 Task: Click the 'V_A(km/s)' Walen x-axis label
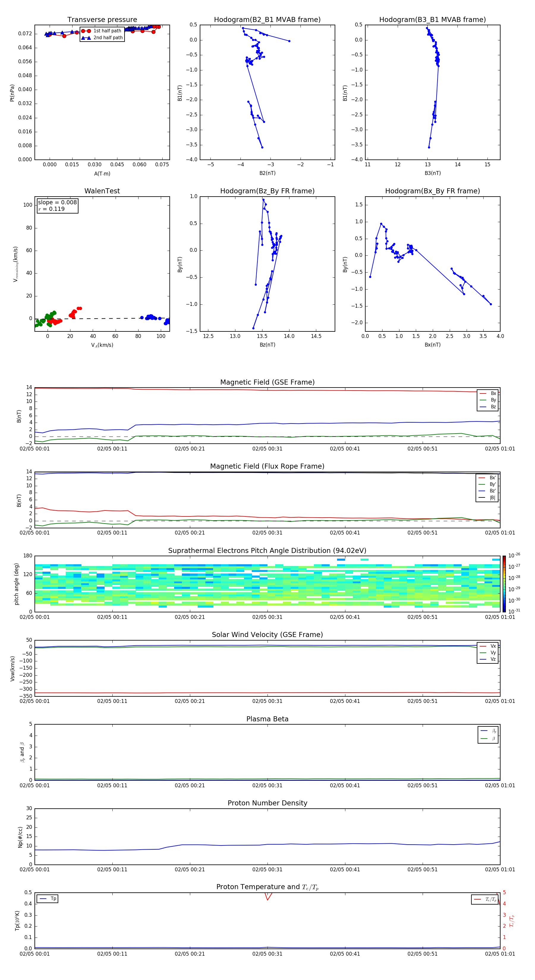click(x=102, y=345)
